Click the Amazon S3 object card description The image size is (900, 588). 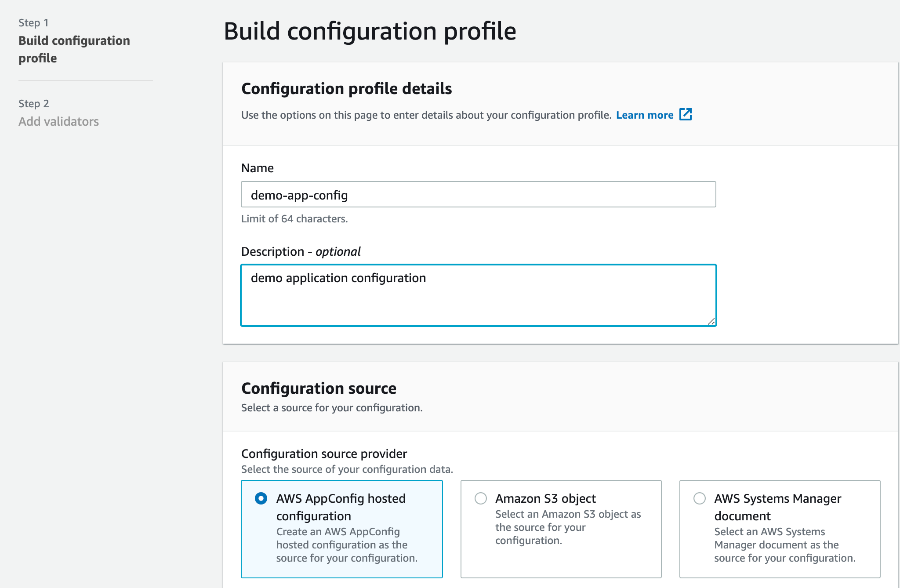(568, 527)
